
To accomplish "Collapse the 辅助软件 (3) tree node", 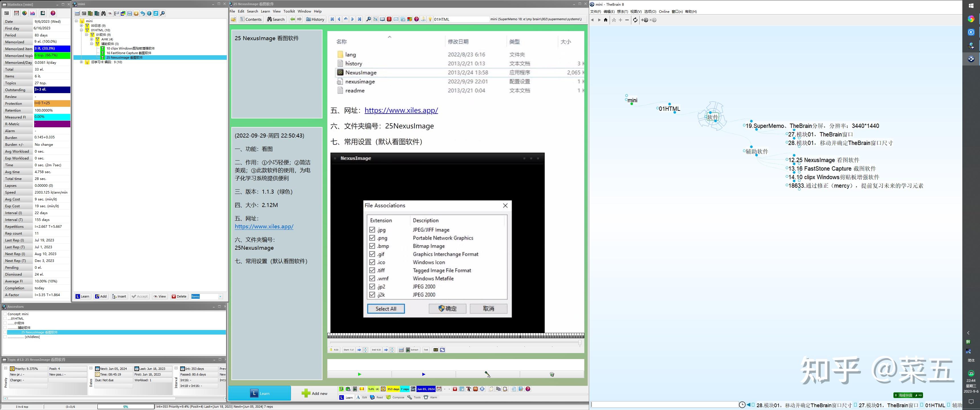I will pos(92,44).
